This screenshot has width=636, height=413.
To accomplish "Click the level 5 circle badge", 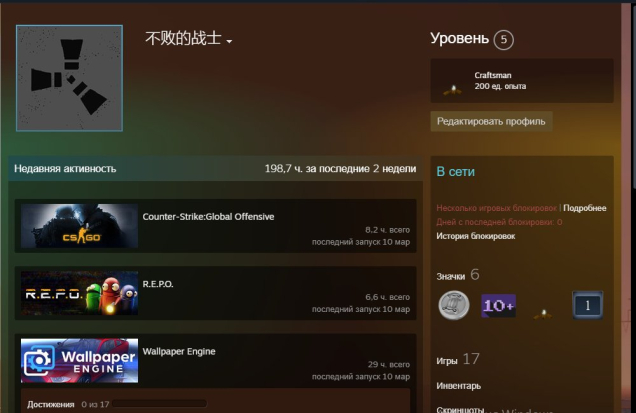I will pyautogui.click(x=504, y=40).
